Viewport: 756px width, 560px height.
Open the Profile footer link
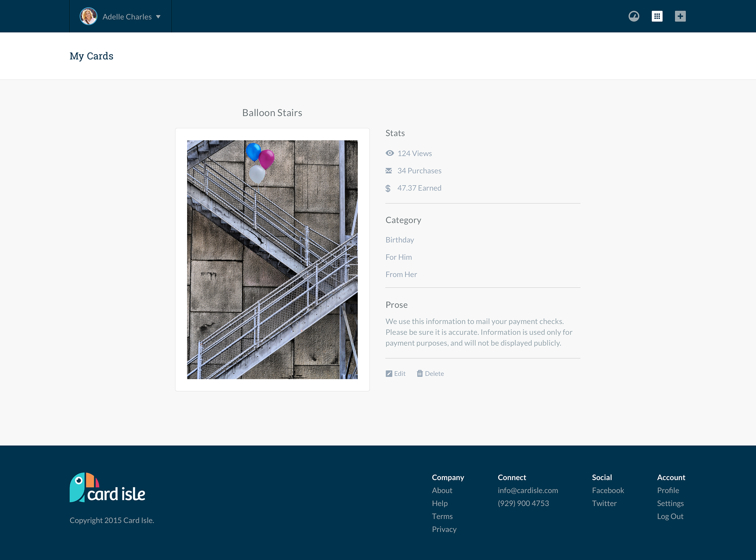(668, 490)
